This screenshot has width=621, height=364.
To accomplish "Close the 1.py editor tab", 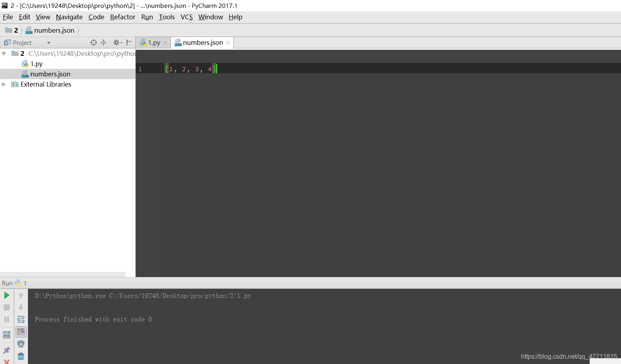I will 165,43.
